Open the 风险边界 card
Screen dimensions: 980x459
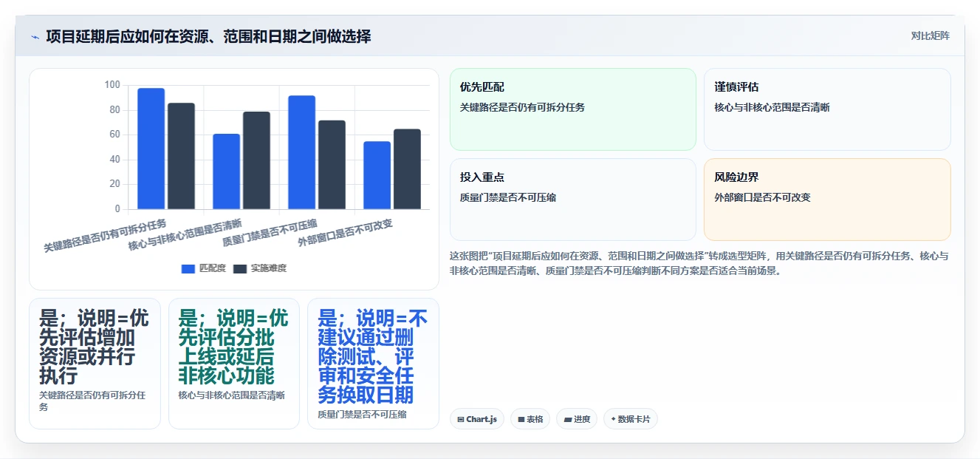coord(827,200)
